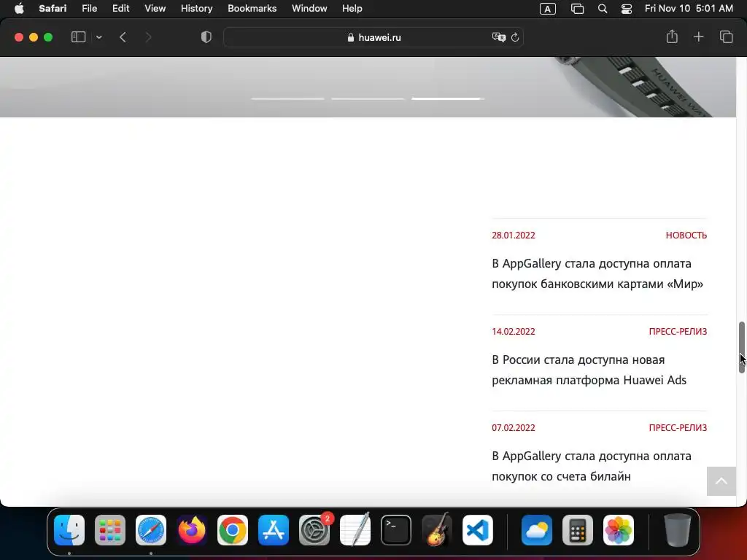Open a new tab with plus icon

pos(698,36)
